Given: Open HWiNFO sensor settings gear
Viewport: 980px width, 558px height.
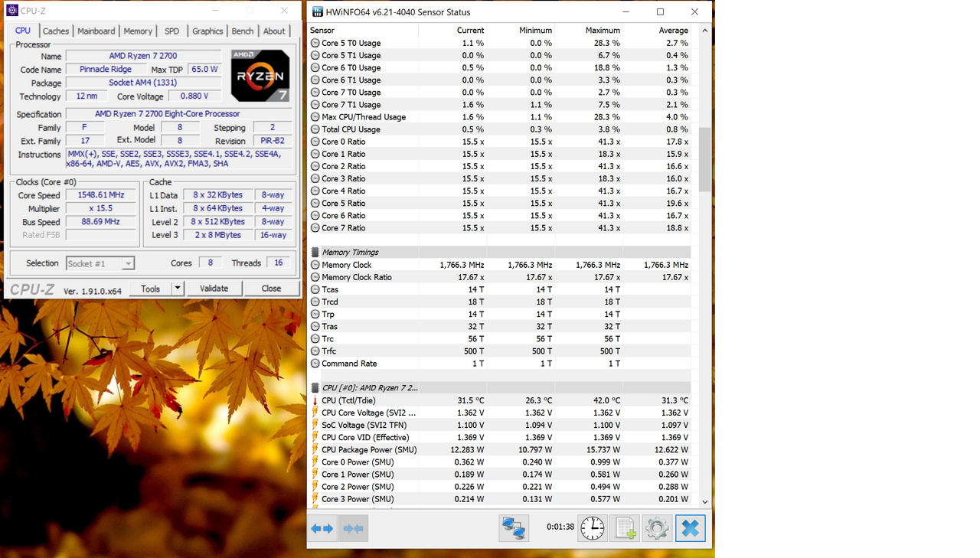Looking at the screenshot, I should pos(657,528).
